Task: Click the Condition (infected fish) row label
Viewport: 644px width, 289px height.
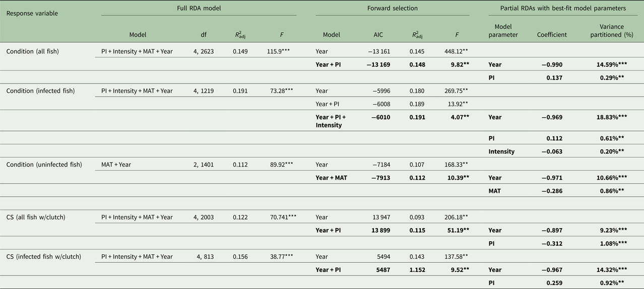Action: (40, 91)
